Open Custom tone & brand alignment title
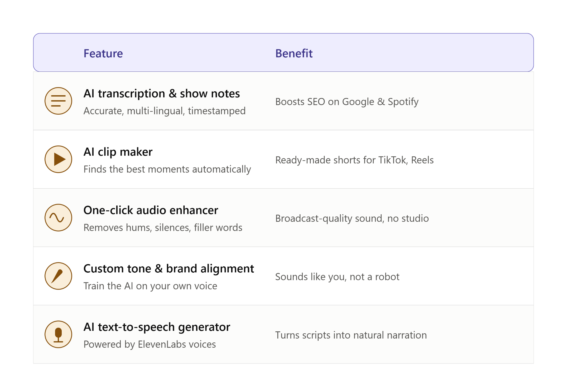567x392 pixels. [169, 269]
